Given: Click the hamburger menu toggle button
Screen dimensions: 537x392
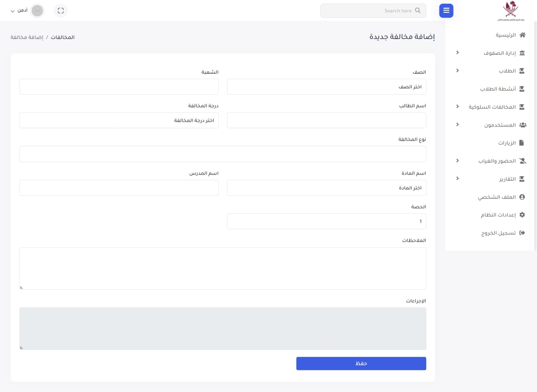Looking at the screenshot, I should 446,11.
